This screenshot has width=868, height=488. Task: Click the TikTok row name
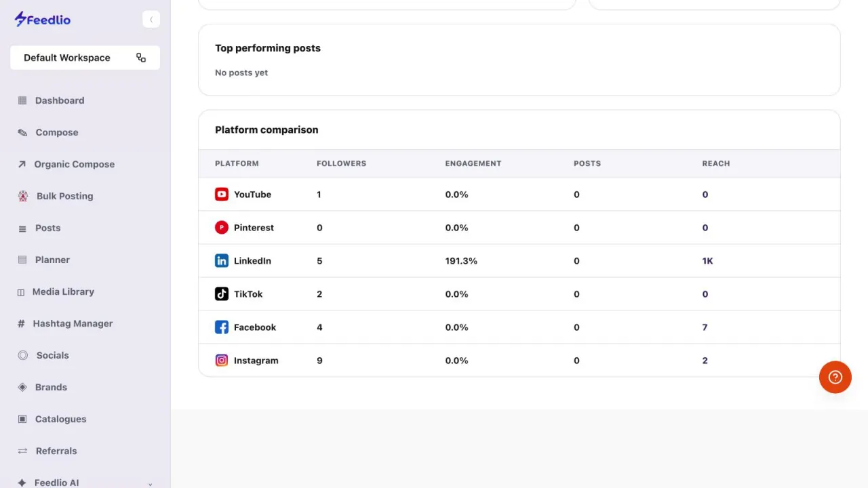point(248,294)
